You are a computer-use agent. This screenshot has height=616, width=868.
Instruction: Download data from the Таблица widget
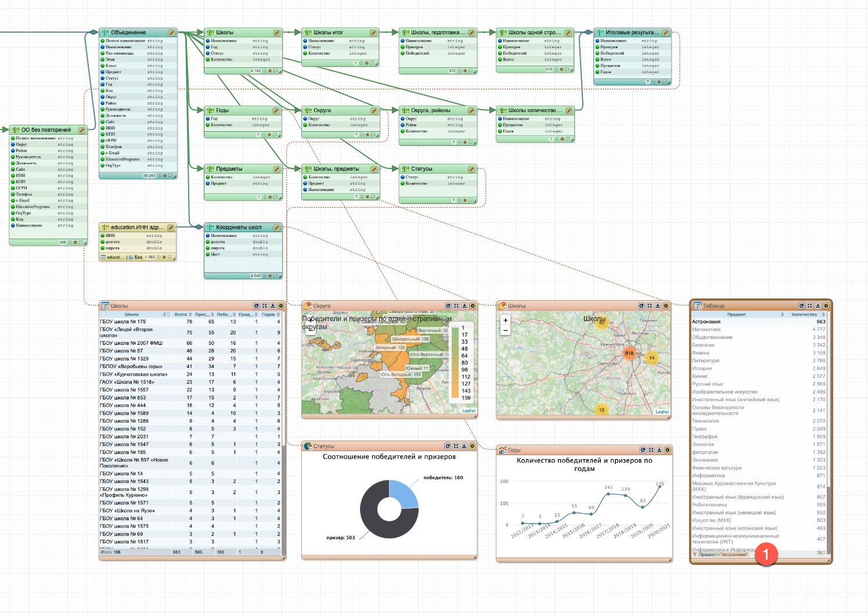[x=817, y=306]
